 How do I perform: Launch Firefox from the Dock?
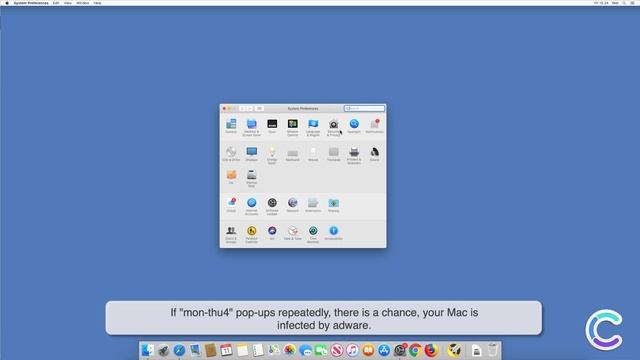tap(431, 350)
